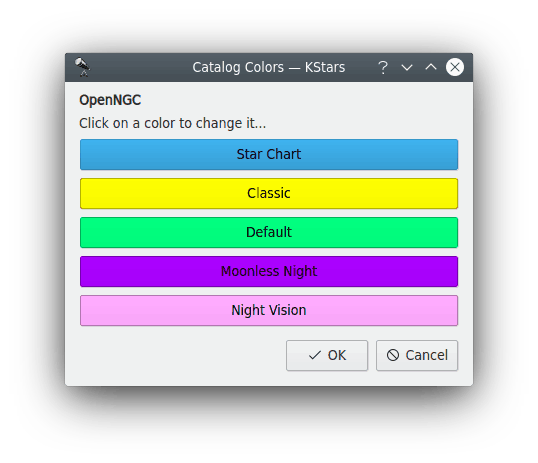Open the Night Vision pink color picker

pos(269,310)
